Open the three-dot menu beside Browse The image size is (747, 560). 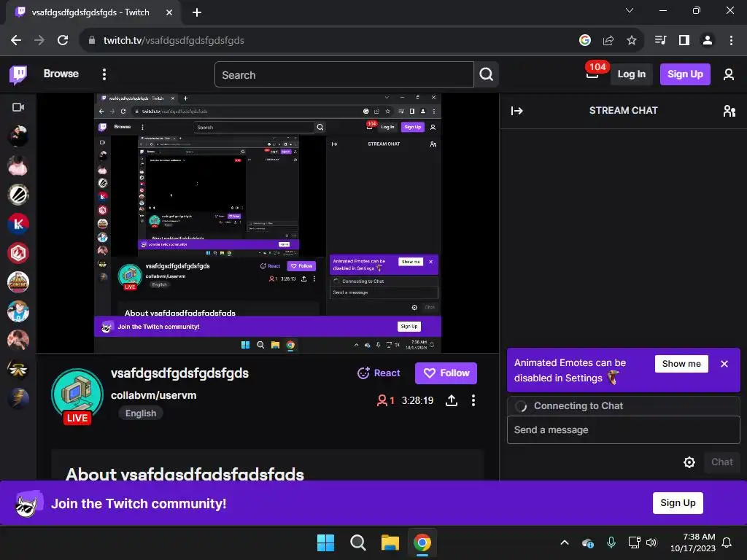click(x=104, y=74)
